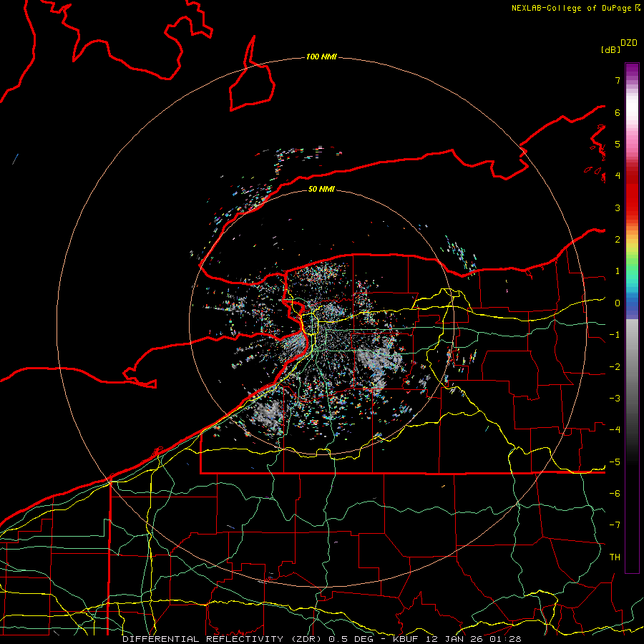Click the 1 dB value on the color scale
644x644 pixels.
click(618, 271)
